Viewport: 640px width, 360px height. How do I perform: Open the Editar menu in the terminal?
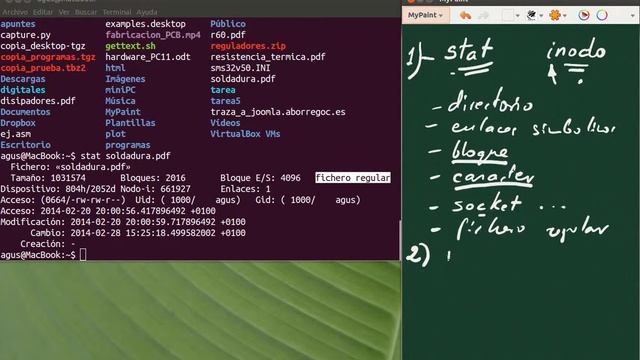tap(43, 12)
